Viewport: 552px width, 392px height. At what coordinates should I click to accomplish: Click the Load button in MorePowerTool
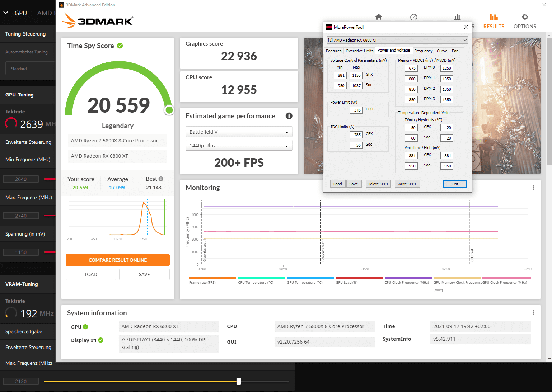[338, 184]
